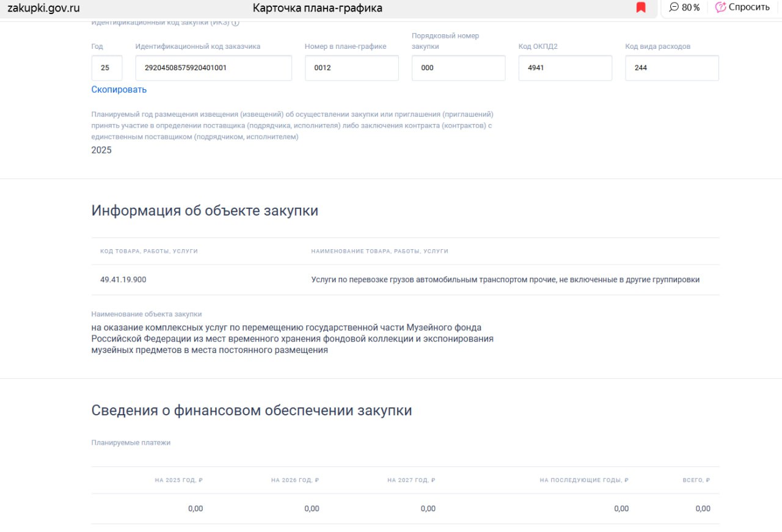Click the Спросить assistant button
This screenshot has width=782, height=532.
pos(742,7)
